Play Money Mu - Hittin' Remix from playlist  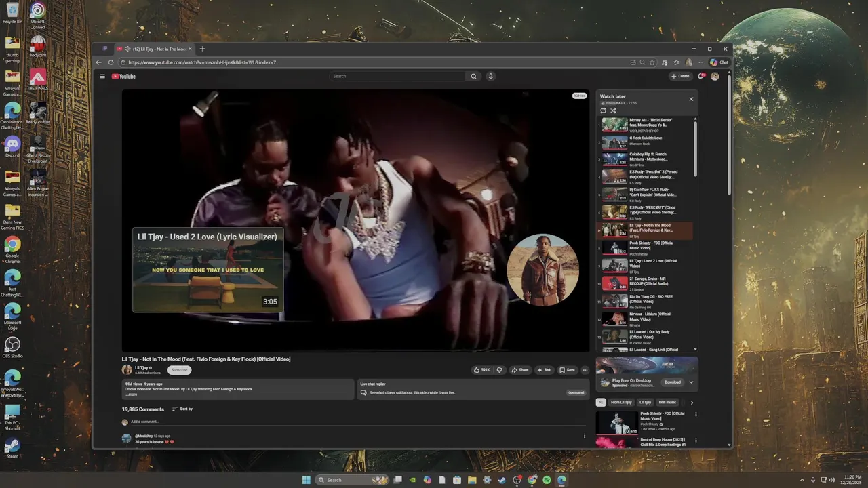[x=645, y=125]
